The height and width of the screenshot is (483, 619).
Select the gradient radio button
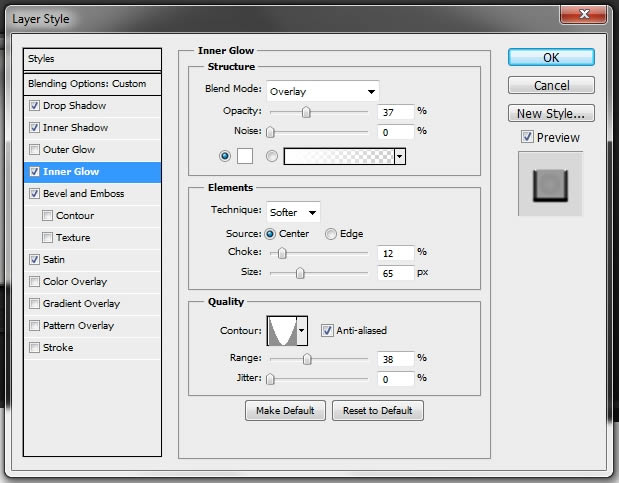[x=272, y=156]
